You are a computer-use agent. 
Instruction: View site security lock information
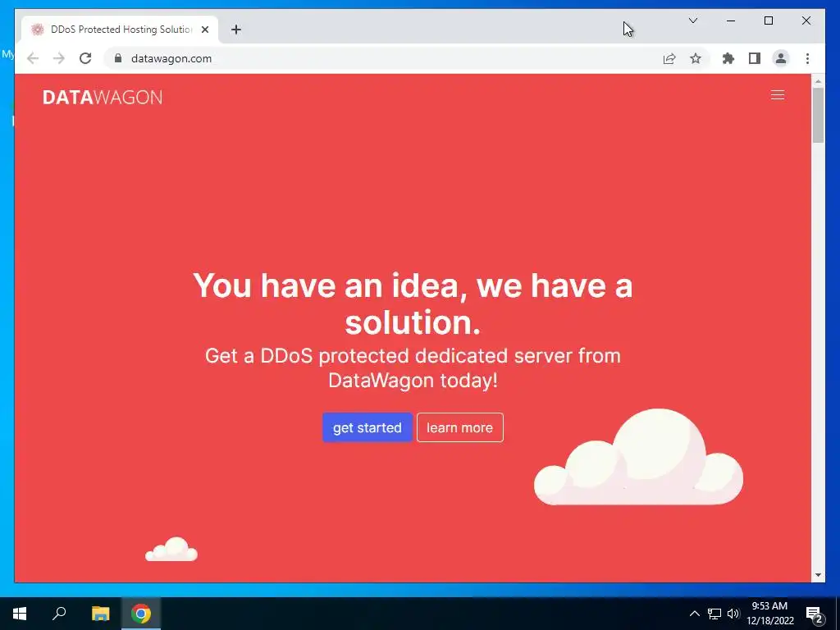(x=118, y=58)
